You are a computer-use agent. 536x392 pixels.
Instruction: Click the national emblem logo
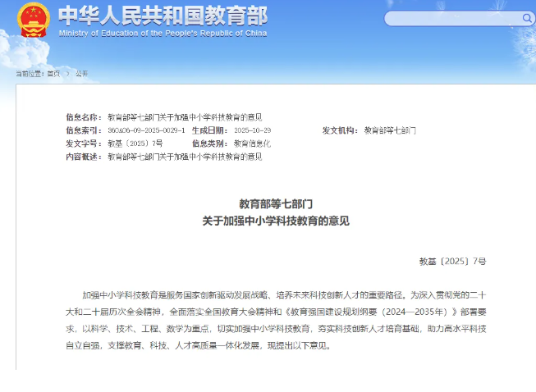34,21
